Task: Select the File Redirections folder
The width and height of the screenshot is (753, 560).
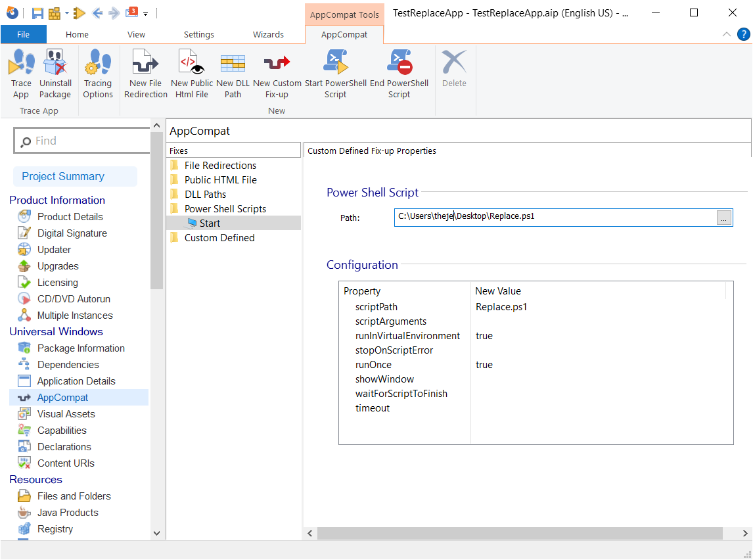Action: (220, 166)
